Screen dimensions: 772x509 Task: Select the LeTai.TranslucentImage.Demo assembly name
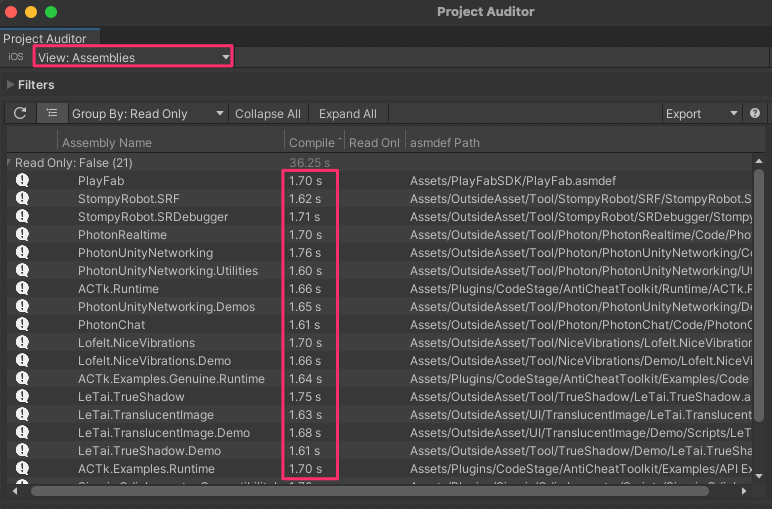(x=164, y=433)
